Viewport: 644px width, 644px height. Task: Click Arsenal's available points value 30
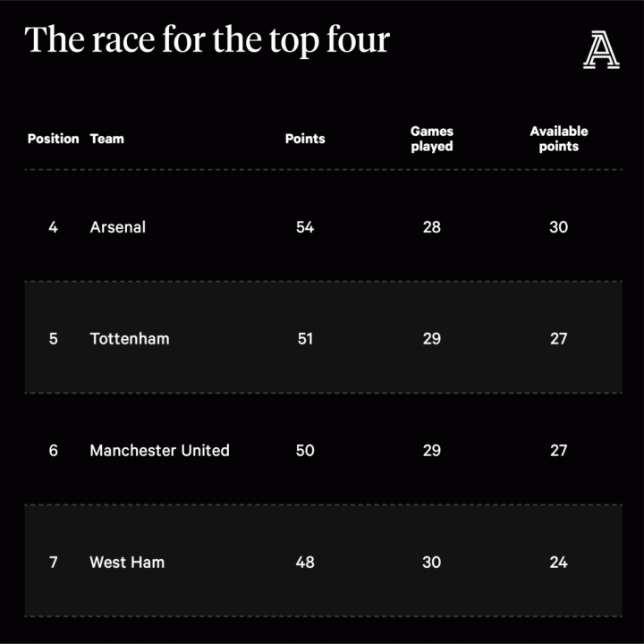pos(559,227)
